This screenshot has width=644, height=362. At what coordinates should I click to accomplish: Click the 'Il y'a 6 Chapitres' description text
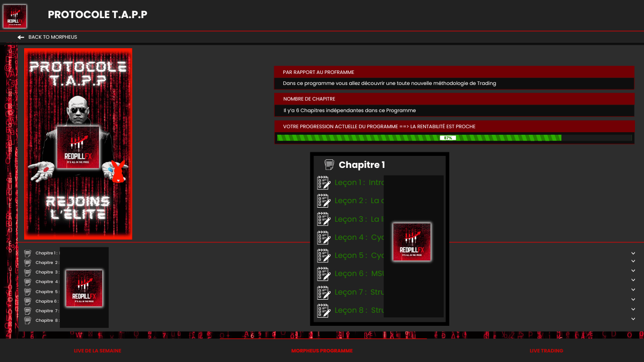pos(350,111)
